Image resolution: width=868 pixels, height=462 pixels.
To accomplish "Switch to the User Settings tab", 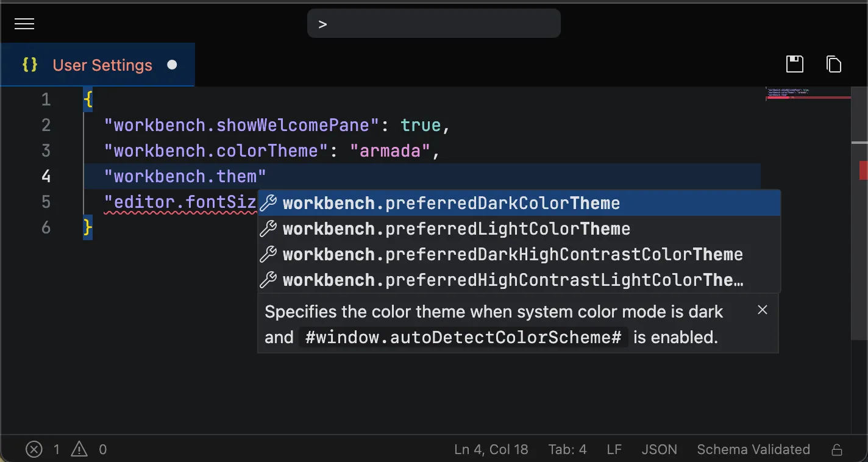I will 102,65.
